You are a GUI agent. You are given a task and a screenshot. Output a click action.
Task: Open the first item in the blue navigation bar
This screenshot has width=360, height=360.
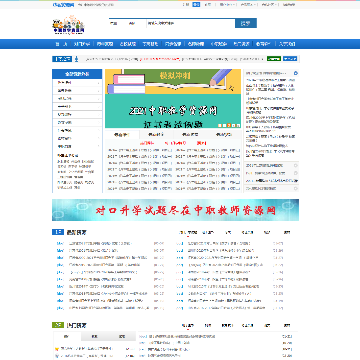click(x=61, y=44)
